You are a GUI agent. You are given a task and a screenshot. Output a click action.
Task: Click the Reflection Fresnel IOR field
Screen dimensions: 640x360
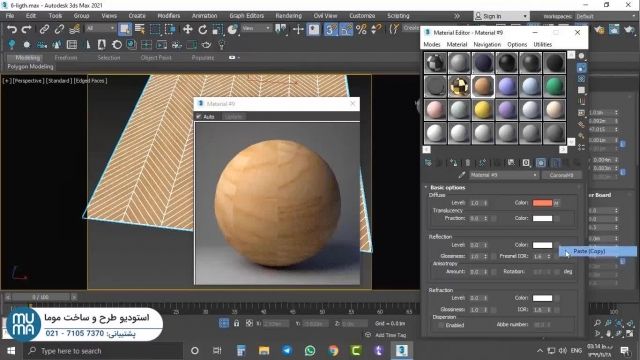(539, 256)
